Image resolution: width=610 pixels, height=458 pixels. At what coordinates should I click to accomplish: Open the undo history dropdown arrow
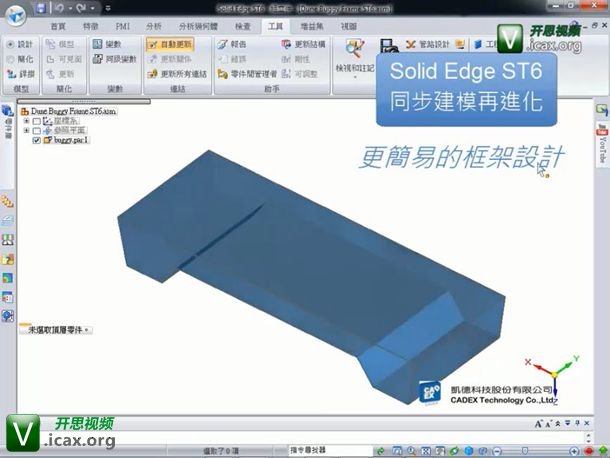[x=70, y=8]
